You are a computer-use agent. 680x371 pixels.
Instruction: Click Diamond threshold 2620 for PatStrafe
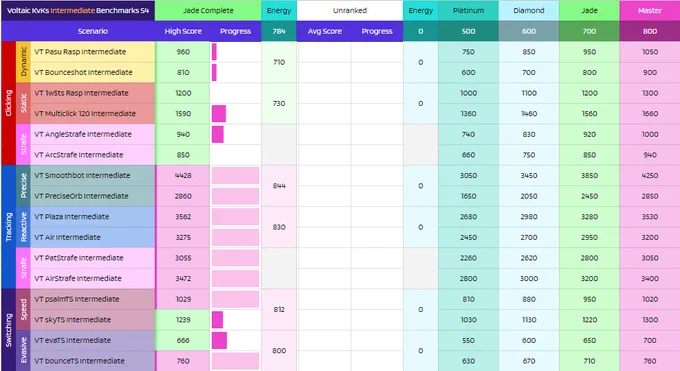click(x=529, y=258)
